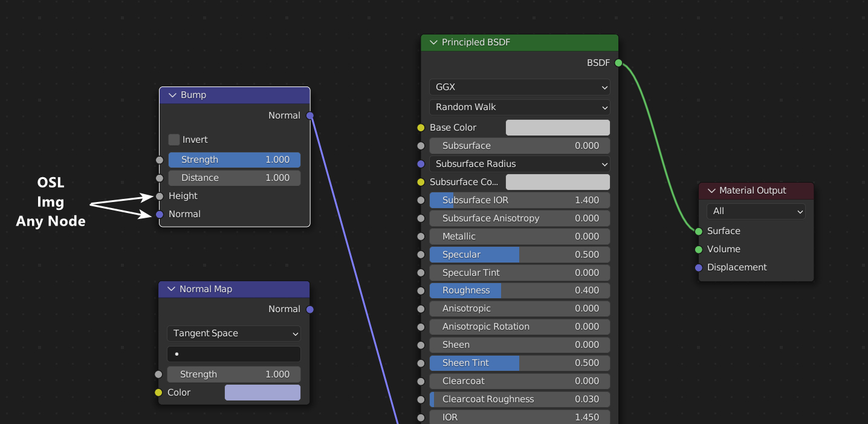The height and width of the screenshot is (424, 868).
Task: Click the Roughness slider
Action: coord(519,290)
